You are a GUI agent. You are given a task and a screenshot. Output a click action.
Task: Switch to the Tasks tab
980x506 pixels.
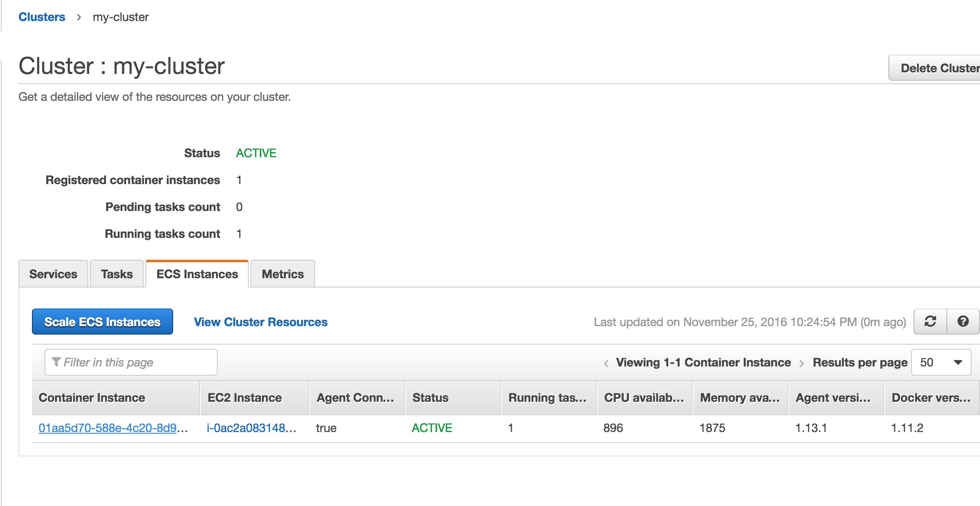[117, 274]
